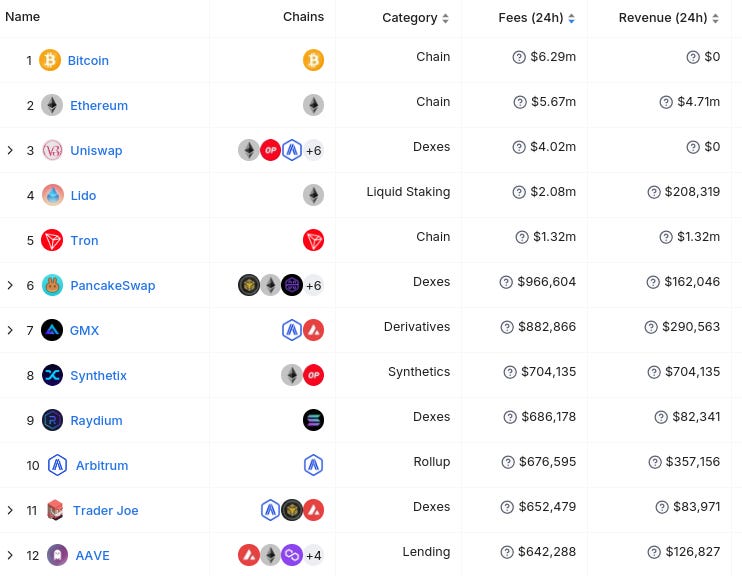
Task: Click the help icon beside GMX fees $882,866
Action: coord(507,327)
